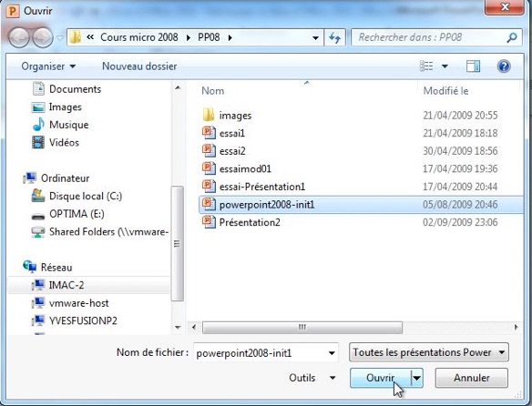
Task: Open the Outils menu
Action: (312, 378)
